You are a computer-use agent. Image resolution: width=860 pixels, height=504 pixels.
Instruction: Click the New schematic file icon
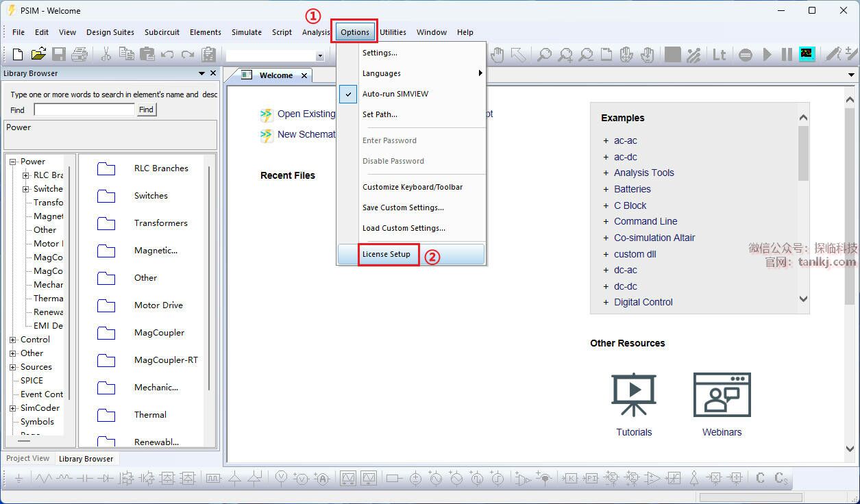[x=18, y=54]
